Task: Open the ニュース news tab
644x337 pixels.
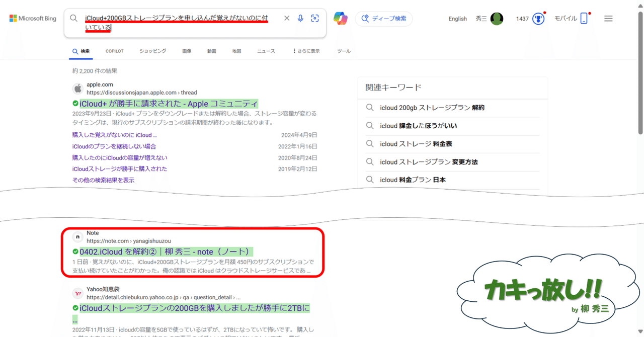Action: tap(266, 51)
